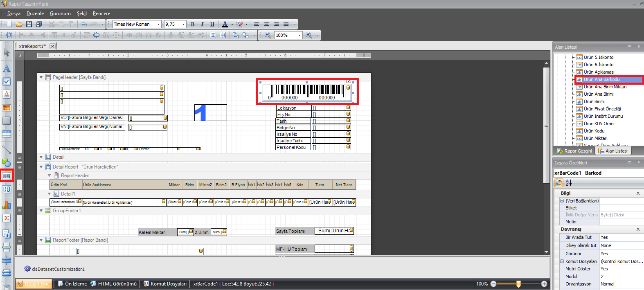The height and width of the screenshot is (290, 644).
Task: Open the Dosya menu
Action: (14, 13)
